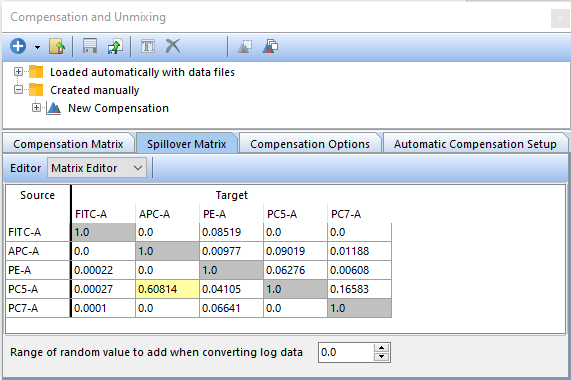Expand the New Compensation tree node
This screenshot has height=380, width=571.
[x=36, y=107]
